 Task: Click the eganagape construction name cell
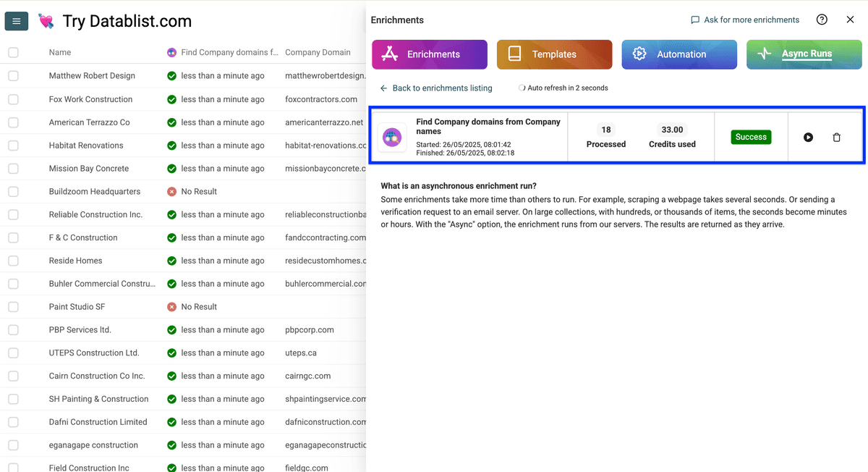click(93, 445)
